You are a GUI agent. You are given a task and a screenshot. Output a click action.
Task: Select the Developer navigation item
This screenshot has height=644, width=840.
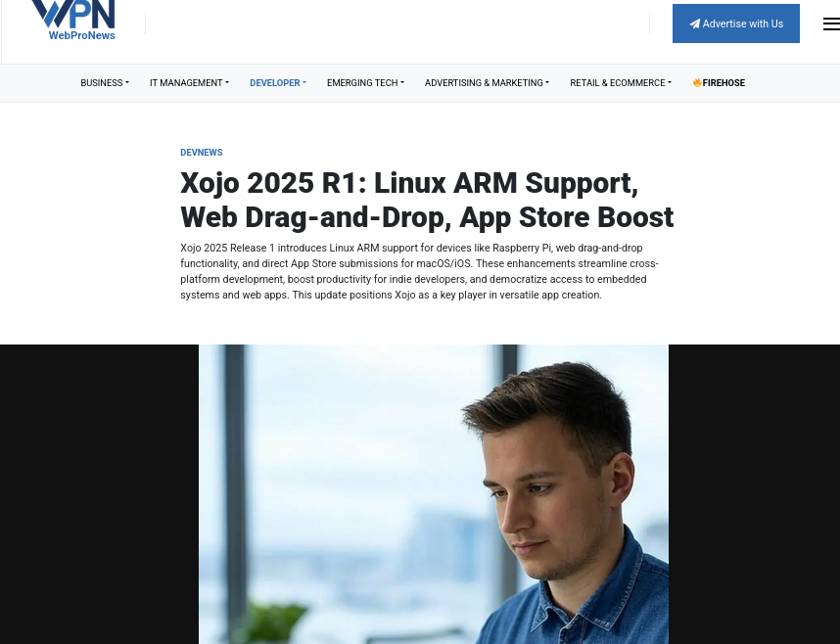tap(275, 83)
